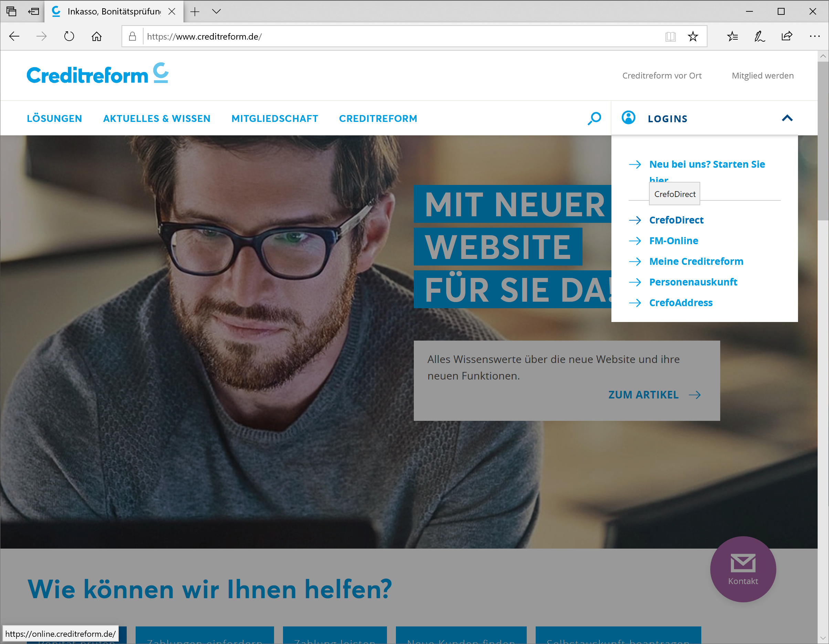Open the add notes pen icon
Image resolution: width=829 pixels, height=644 pixels.
click(759, 37)
